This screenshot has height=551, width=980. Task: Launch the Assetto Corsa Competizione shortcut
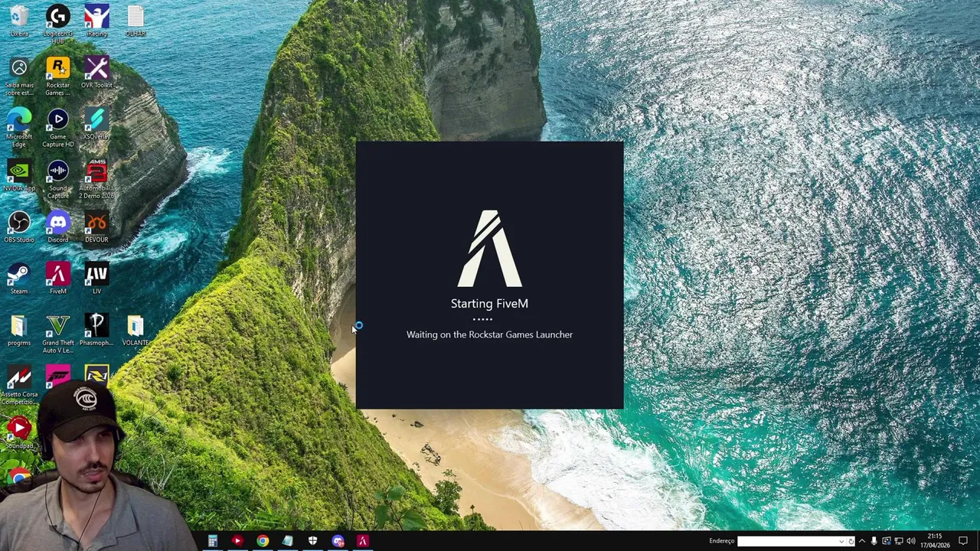(19, 385)
